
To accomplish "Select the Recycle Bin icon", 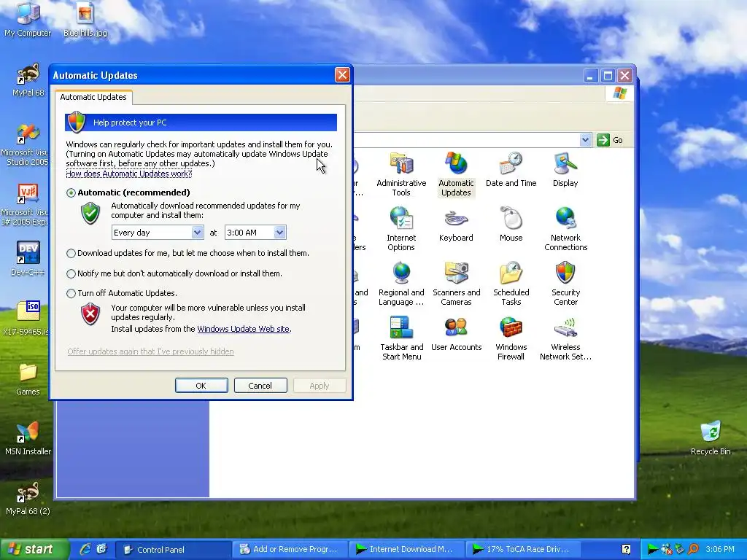I will pyautogui.click(x=711, y=438).
